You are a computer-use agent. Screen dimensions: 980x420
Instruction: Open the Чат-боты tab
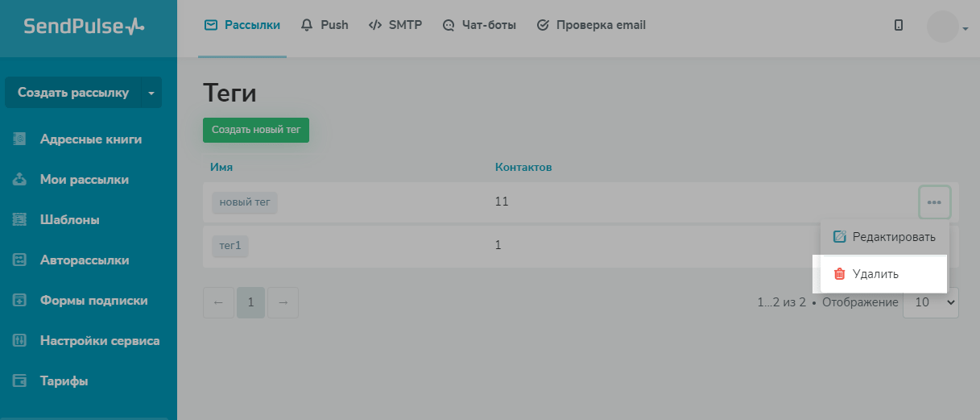point(479,25)
